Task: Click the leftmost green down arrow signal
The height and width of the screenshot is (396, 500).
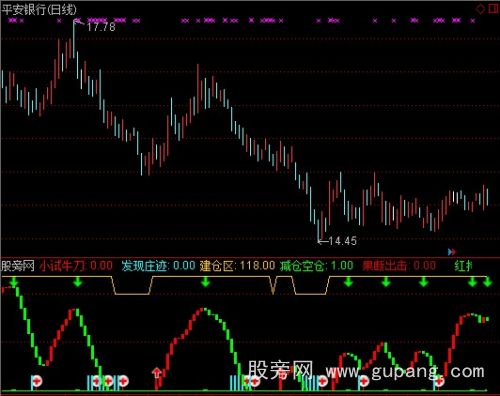Action: (14, 282)
